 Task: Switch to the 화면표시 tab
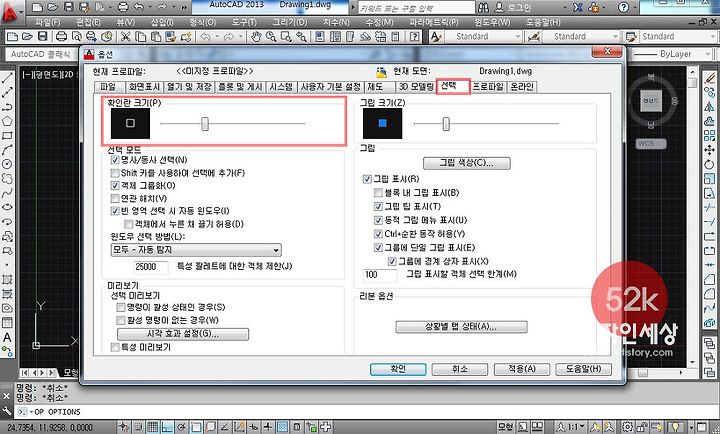click(x=144, y=87)
